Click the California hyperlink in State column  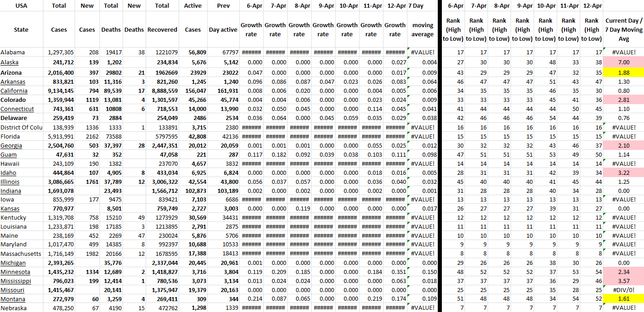click(14, 91)
